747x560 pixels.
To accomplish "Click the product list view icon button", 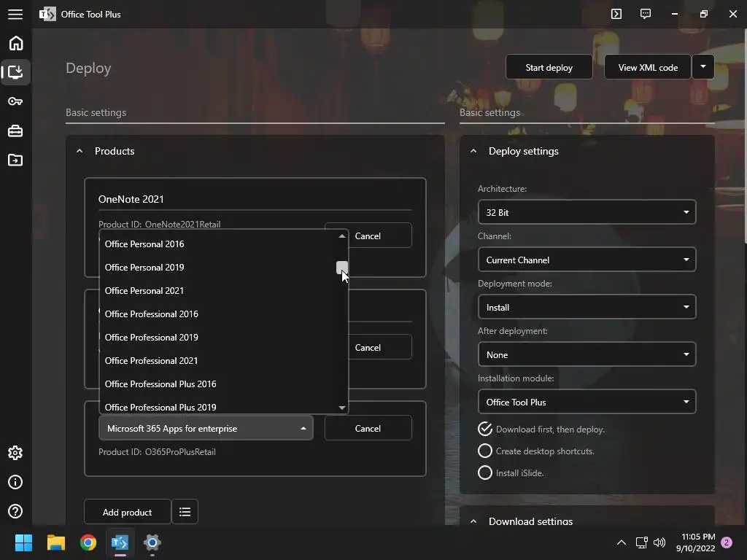I will pyautogui.click(x=185, y=512).
